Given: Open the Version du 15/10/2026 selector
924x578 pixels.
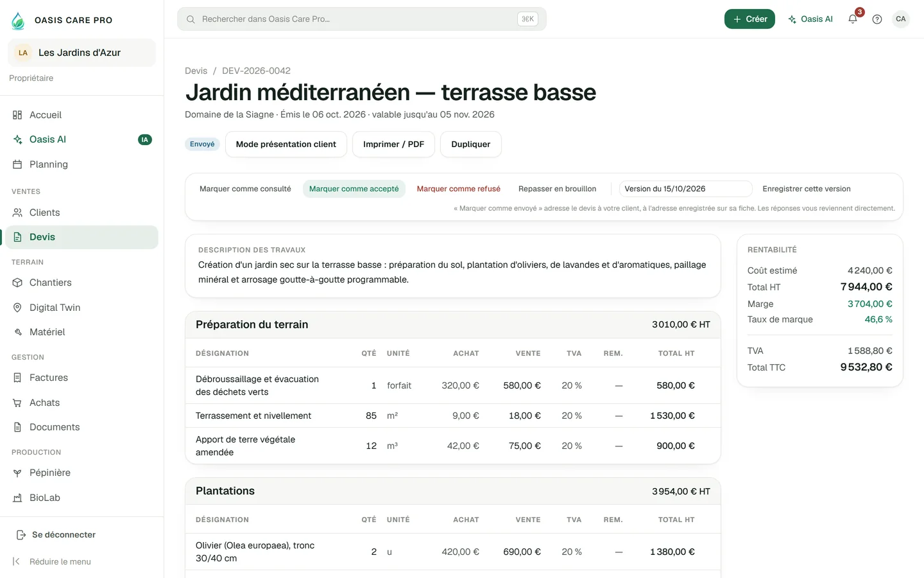Looking at the screenshot, I should [x=685, y=189].
